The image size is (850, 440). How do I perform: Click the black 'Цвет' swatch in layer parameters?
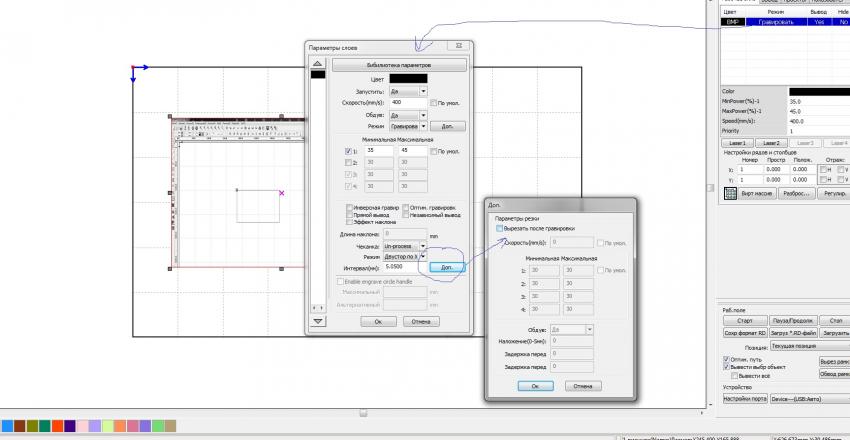click(408, 78)
